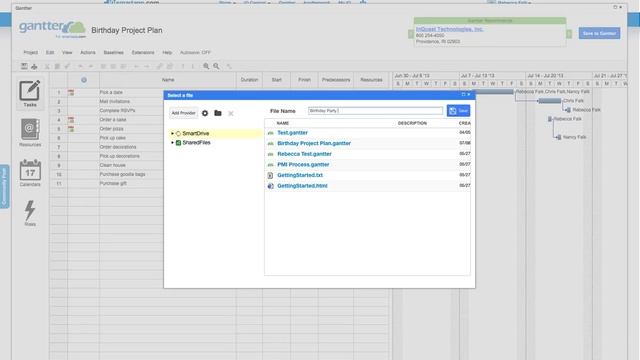Click the Add Provider button

(183, 113)
